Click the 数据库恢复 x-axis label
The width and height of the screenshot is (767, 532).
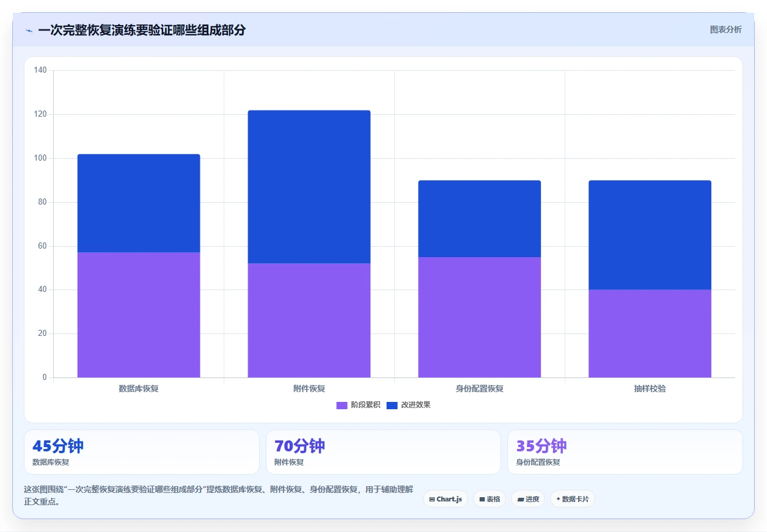pos(139,388)
